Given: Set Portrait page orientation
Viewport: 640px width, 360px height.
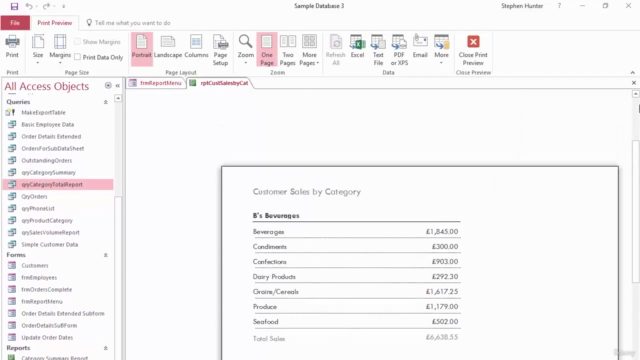Looking at the screenshot, I should 142,49.
